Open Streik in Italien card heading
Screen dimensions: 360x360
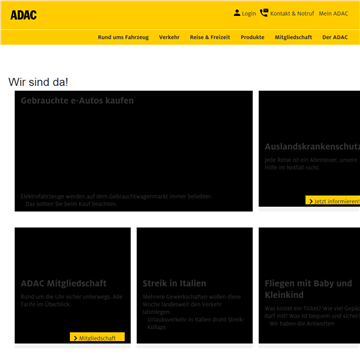(174, 283)
